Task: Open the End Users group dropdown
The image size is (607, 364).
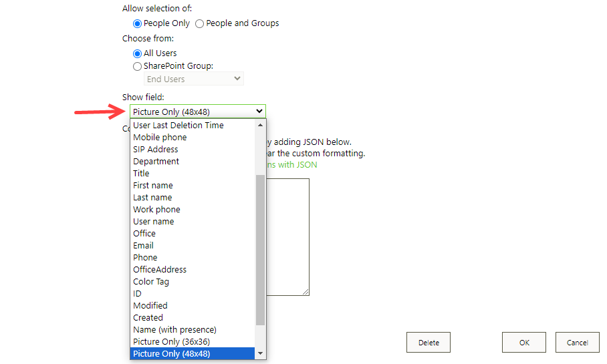Action: [194, 79]
